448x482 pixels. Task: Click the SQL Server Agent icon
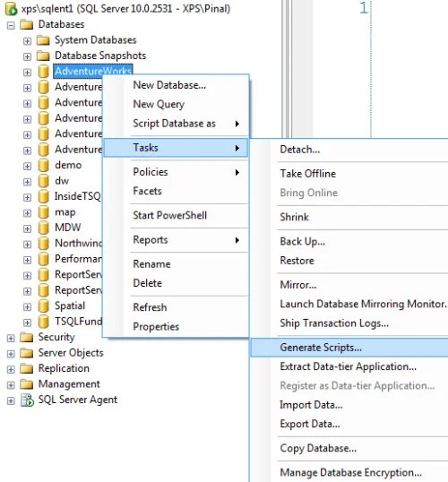coord(27,400)
